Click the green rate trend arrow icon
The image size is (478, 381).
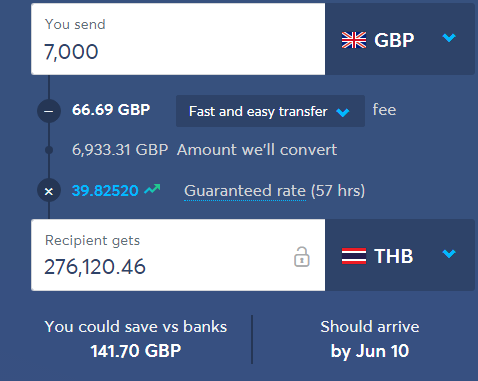(152, 189)
